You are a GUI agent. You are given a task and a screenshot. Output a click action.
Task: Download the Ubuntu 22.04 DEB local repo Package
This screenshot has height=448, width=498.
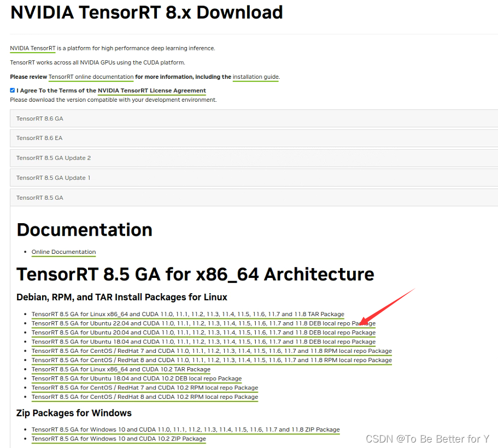pos(203,323)
